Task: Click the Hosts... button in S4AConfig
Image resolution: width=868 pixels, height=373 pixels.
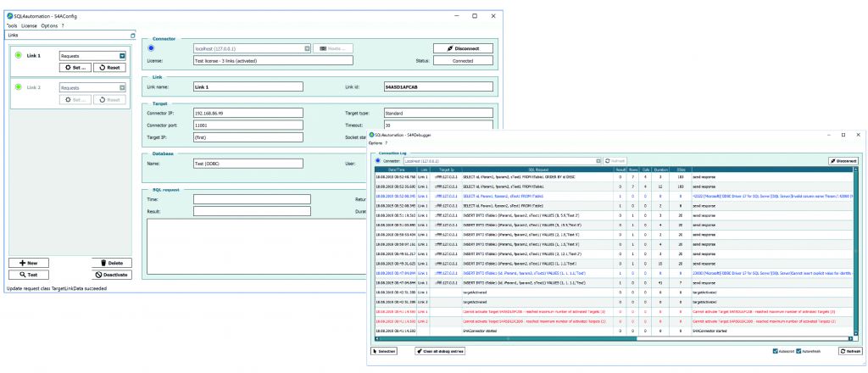Action: [x=332, y=48]
